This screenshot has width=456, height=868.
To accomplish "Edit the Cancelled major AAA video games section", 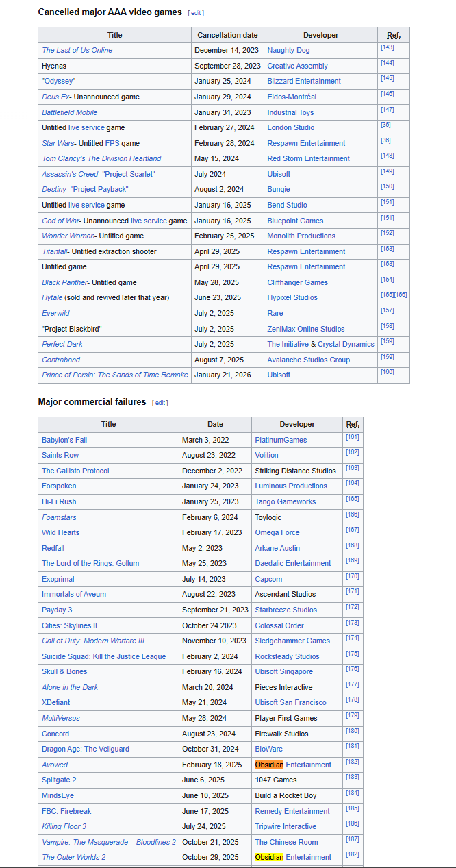I will 197,13.
